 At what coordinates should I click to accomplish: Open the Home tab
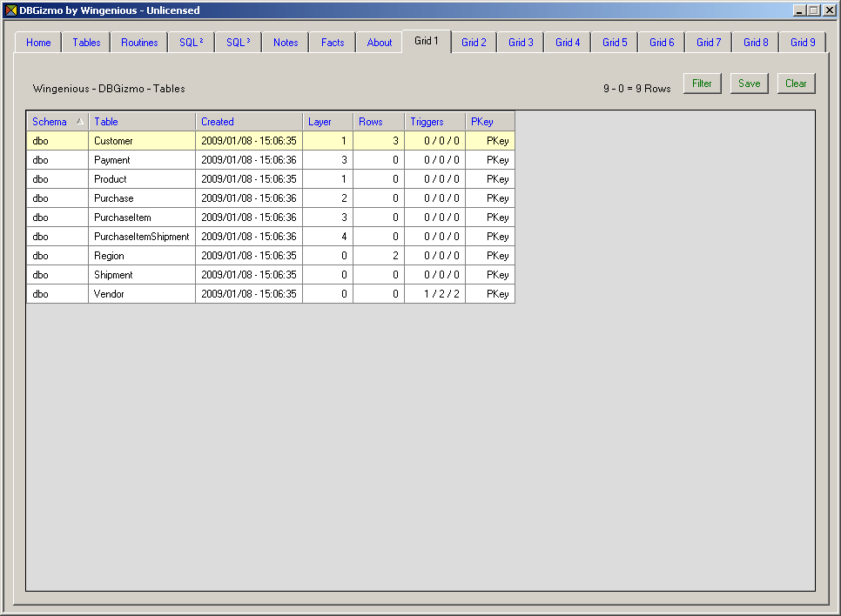click(38, 43)
